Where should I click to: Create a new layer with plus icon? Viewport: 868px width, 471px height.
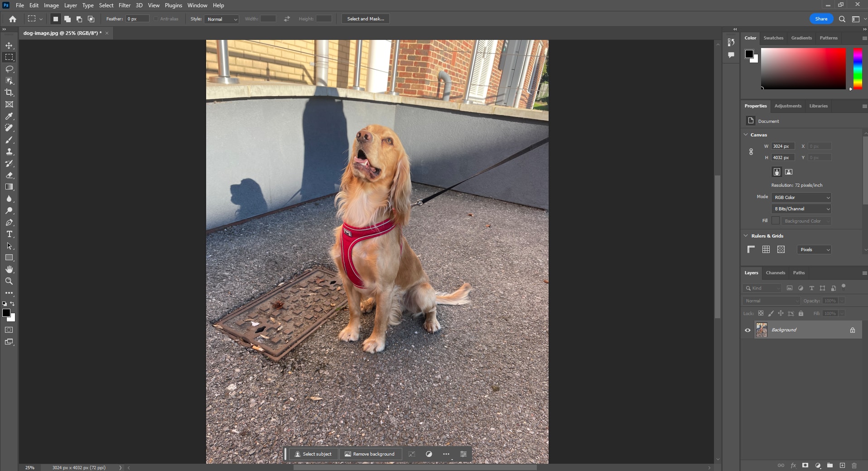[x=842, y=466]
